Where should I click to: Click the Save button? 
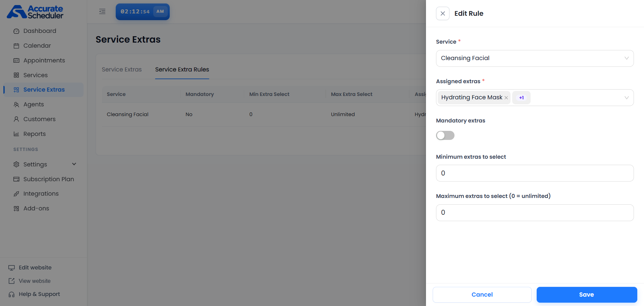[x=587, y=295]
